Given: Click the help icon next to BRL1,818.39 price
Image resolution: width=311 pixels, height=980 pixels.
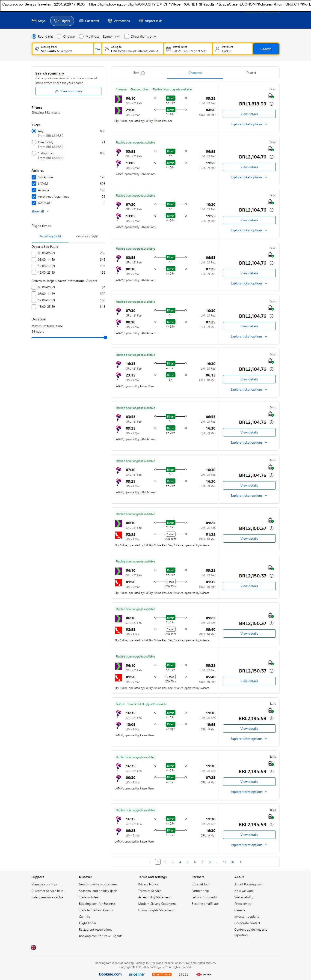Looking at the screenshot, I should 271,104.
